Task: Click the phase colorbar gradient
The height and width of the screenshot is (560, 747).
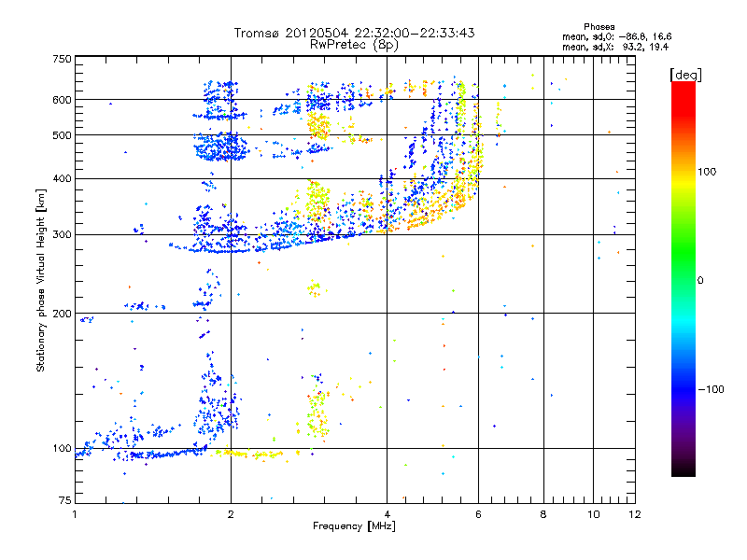Action: coord(684,279)
